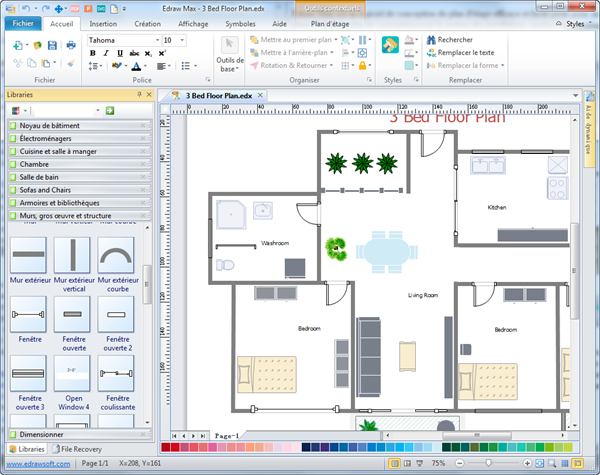Click the zoom slider handle

488,463
